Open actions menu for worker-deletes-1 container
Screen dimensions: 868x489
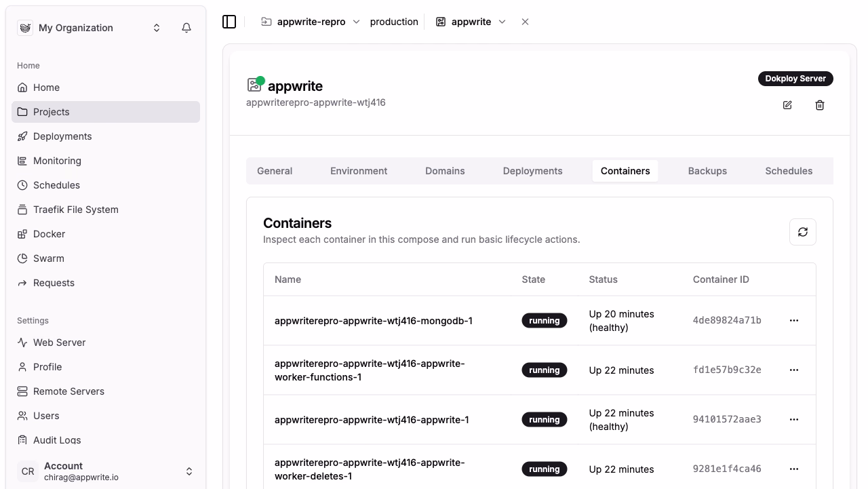point(794,469)
